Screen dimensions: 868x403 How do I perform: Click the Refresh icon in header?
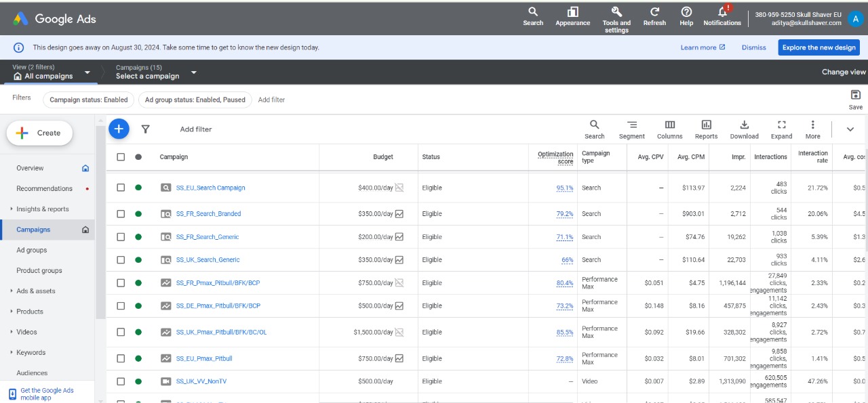pyautogui.click(x=654, y=12)
